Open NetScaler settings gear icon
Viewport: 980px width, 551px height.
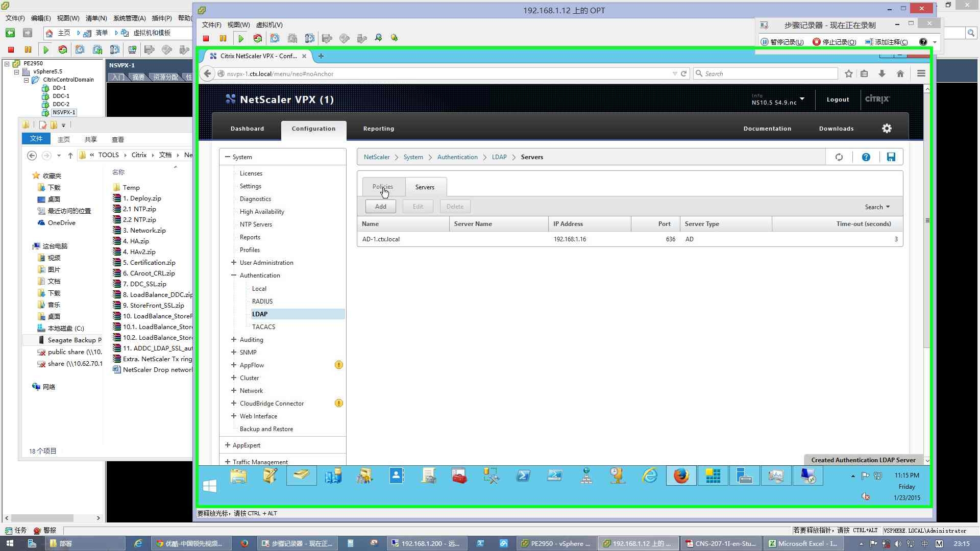click(887, 129)
